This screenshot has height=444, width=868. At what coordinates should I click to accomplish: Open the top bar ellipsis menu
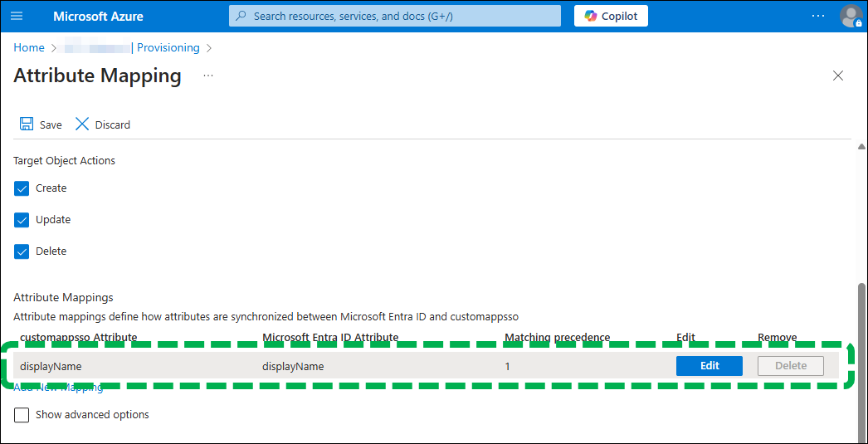[818, 16]
